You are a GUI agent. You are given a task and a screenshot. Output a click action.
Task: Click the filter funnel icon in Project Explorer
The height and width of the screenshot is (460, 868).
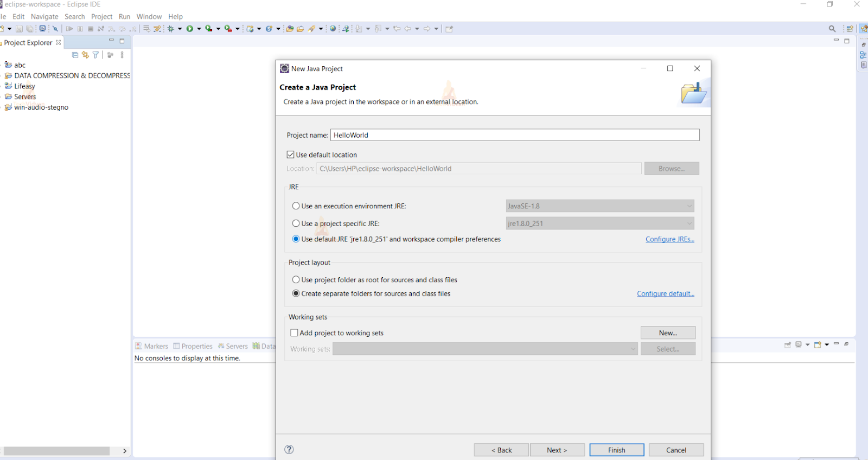(x=95, y=55)
